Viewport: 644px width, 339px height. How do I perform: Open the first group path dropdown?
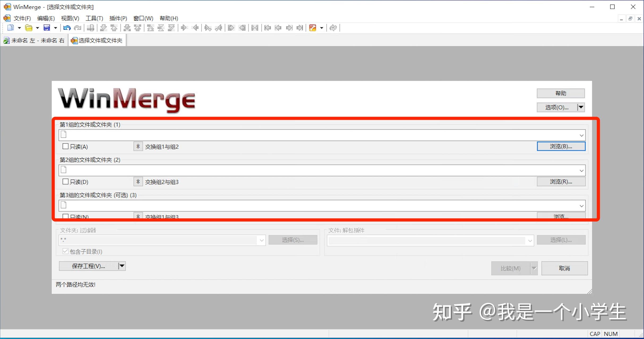[582, 135]
